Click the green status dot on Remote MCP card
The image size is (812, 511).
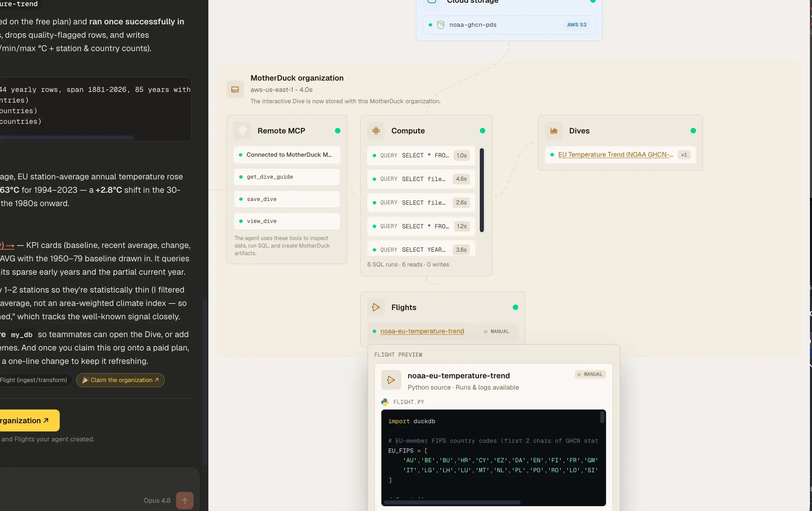click(x=338, y=131)
